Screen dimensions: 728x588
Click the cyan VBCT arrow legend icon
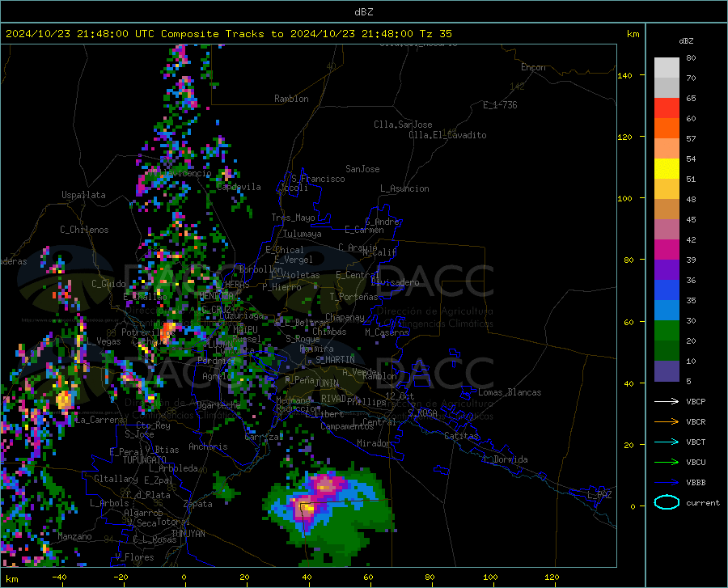[667, 442]
